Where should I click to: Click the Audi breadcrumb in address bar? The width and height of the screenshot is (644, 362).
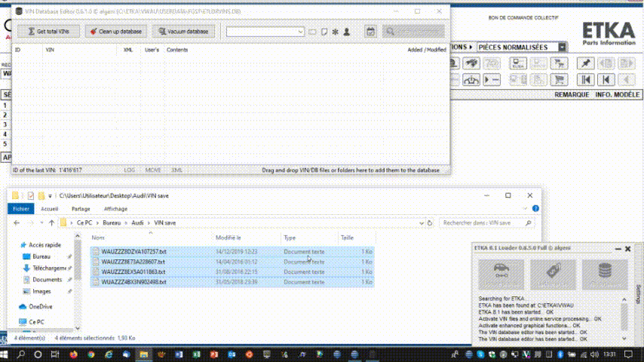tap(137, 222)
